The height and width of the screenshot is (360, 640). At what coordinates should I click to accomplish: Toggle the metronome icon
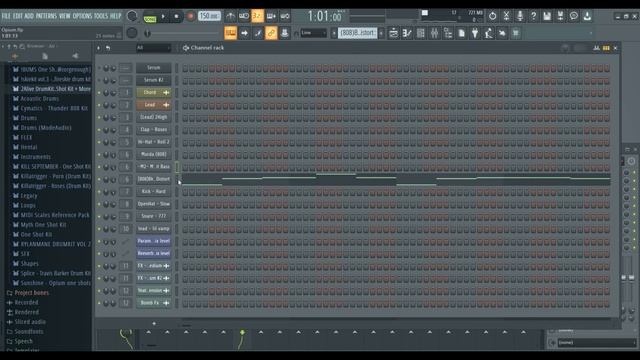231,16
